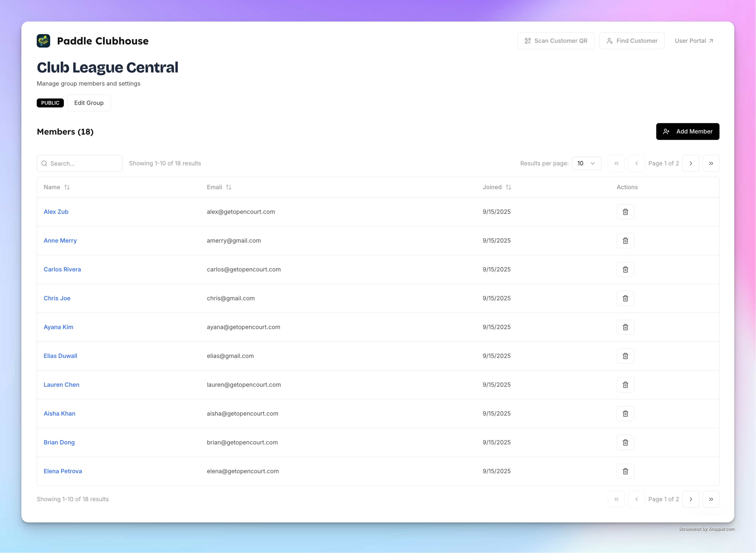This screenshot has height=553, width=756.
Task: Click previous-page arrow in bottom pagination
Action: tap(637, 499)
